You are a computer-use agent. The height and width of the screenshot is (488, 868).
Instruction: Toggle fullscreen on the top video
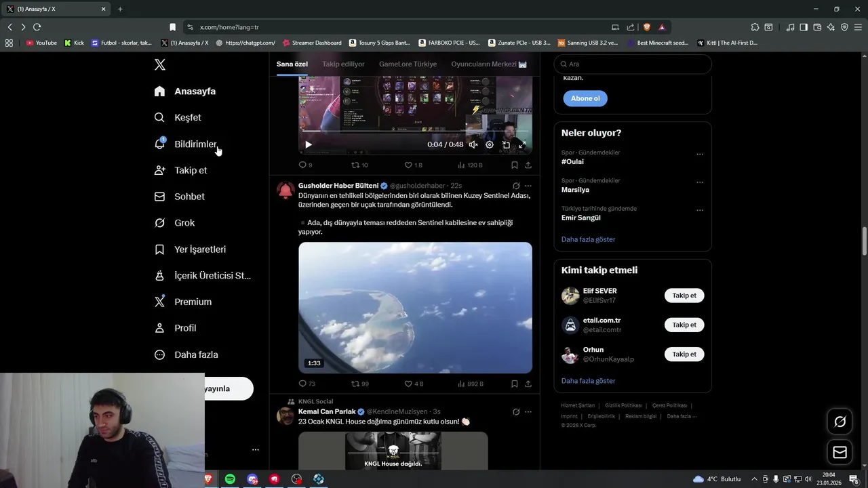point(522,144)
